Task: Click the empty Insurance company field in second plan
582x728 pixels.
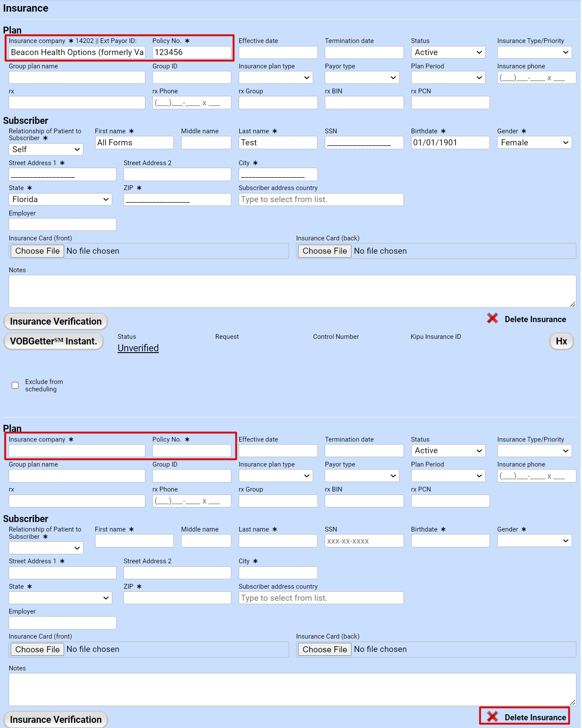Action: pos(77,451)
